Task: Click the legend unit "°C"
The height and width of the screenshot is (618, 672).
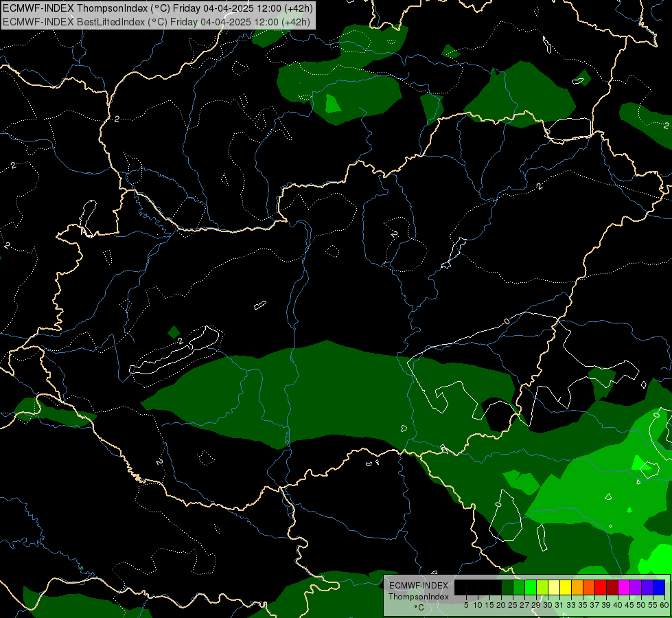Action: [419, 608]
